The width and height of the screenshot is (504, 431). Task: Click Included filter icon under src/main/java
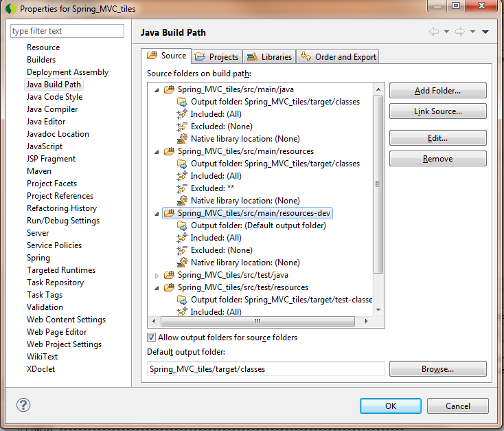pos(182,114)
